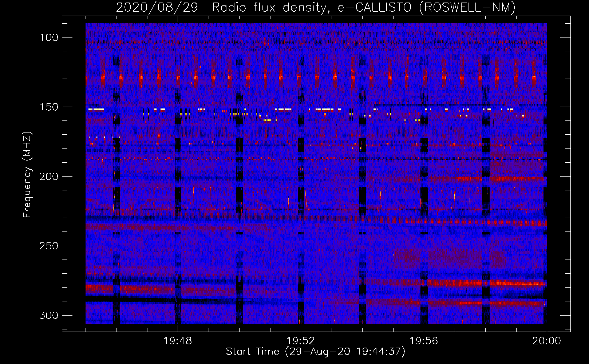589x364 pixels.
Task: Click the 200 frequency tick label
Action: [x=49, y=177]
